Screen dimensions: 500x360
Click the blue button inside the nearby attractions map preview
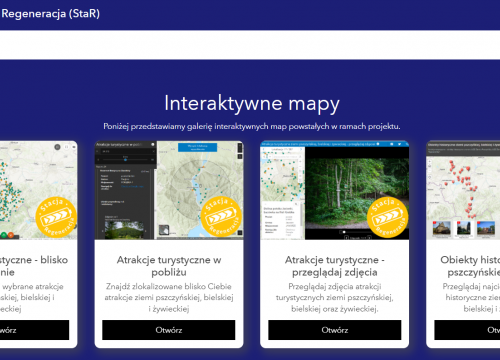197,147
